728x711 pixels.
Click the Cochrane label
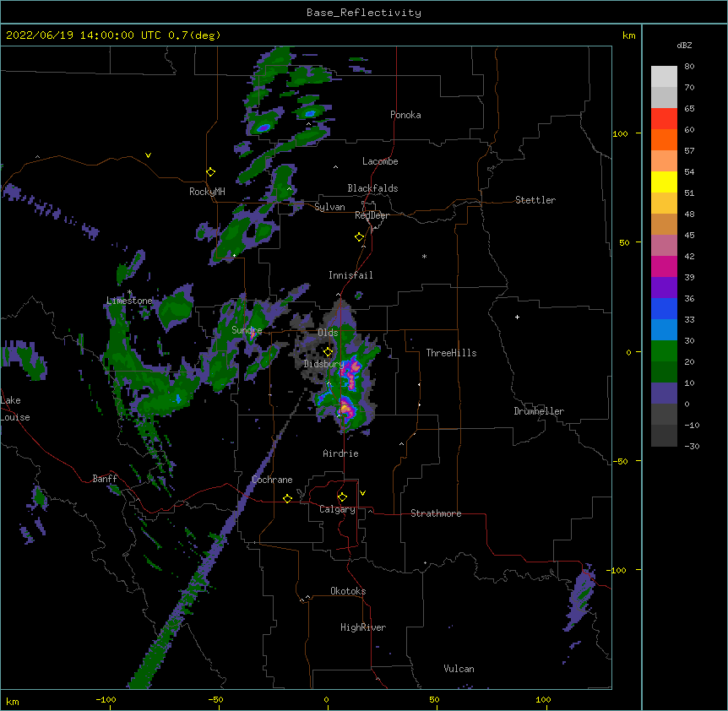pyautogui.click(x=272, y=480)
